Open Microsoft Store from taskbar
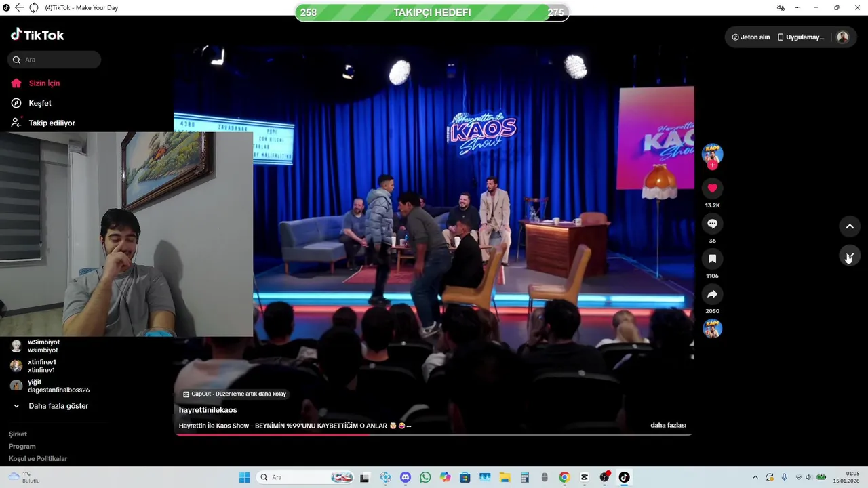 pyautogui.click(x=465, y=477)
